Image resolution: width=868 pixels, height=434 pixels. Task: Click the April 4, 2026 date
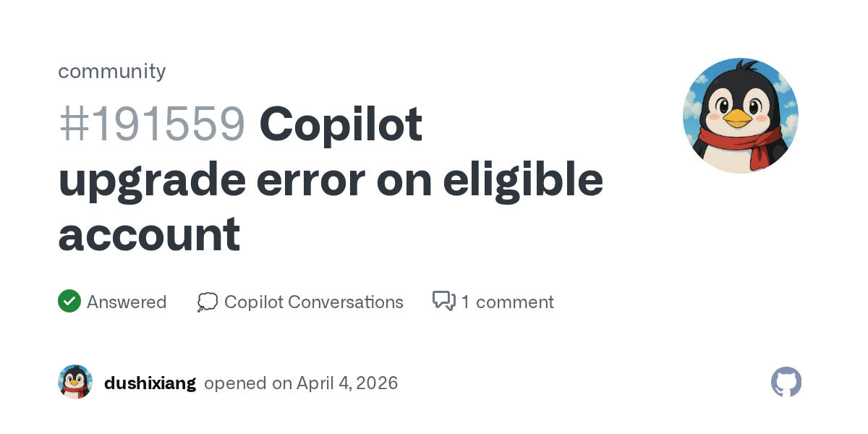coord(347,383)
